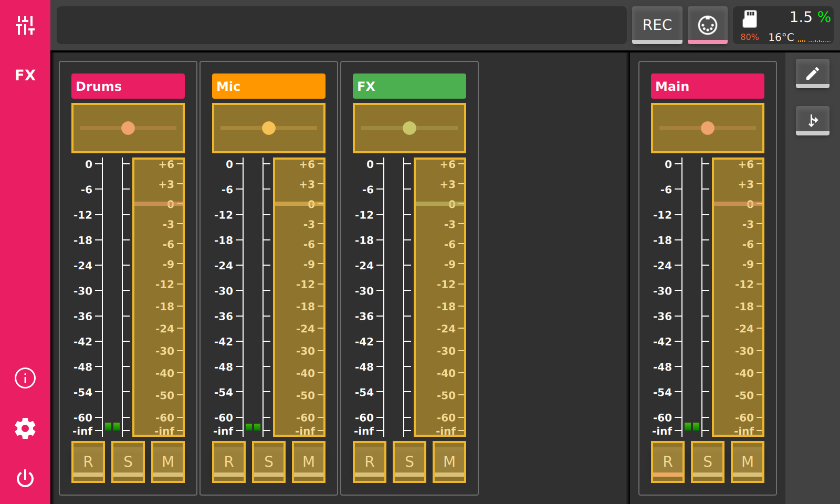
Task: Click the FX channel name label
Action: (409, 86)
